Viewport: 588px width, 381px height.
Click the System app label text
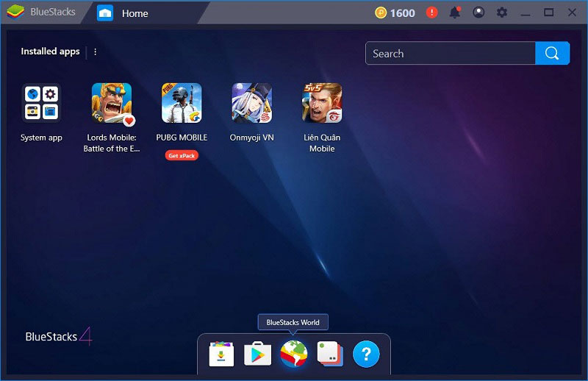click(41, 138)
